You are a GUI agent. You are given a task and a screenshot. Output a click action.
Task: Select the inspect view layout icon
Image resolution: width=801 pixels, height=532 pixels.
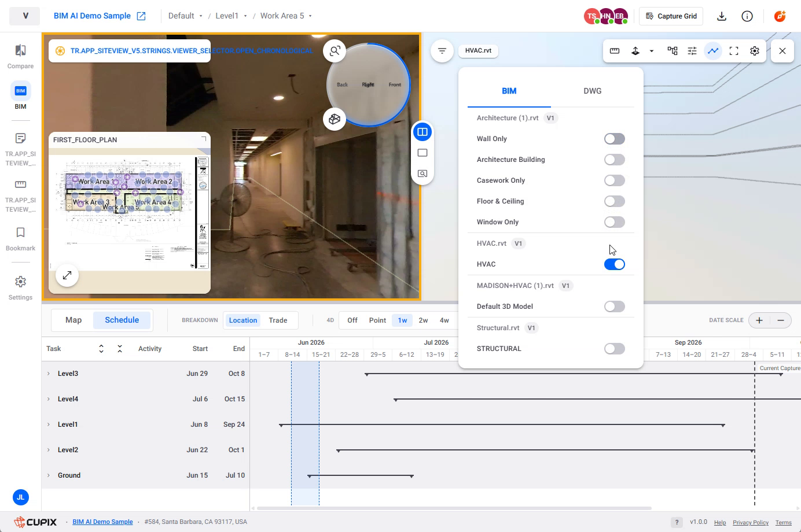click(x=422, y=173)
